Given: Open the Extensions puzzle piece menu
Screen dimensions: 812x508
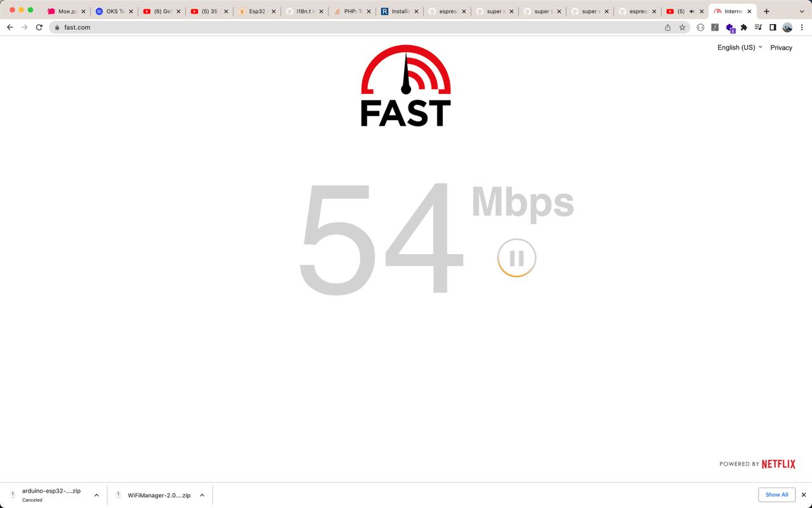Looking at the screenshot, I should click(x=743, y=27).
